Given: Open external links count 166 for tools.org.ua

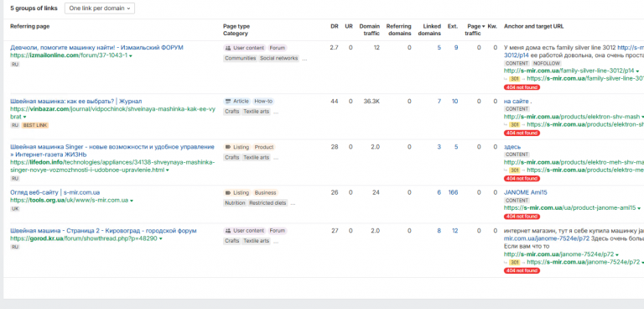Looking at the screenshot, I should [x=453, y=192].
